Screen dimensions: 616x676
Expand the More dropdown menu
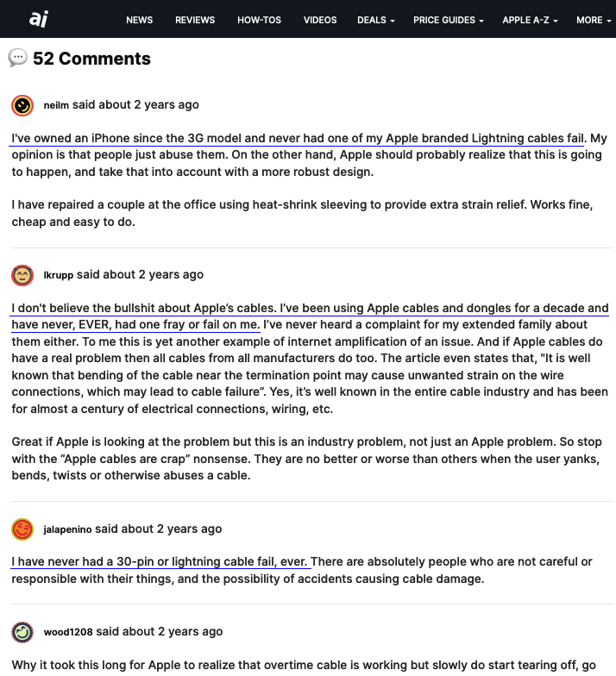pos(594,20)
